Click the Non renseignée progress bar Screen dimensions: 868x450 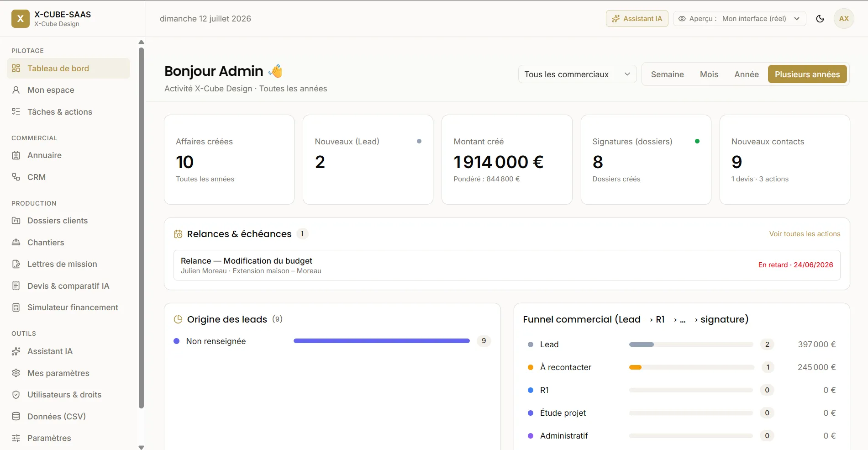pyautogui.click(x=382, y=341)
